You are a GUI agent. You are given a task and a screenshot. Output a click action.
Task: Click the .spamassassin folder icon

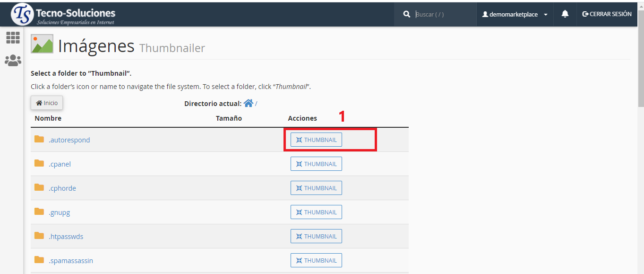click(x=39, y=260)
